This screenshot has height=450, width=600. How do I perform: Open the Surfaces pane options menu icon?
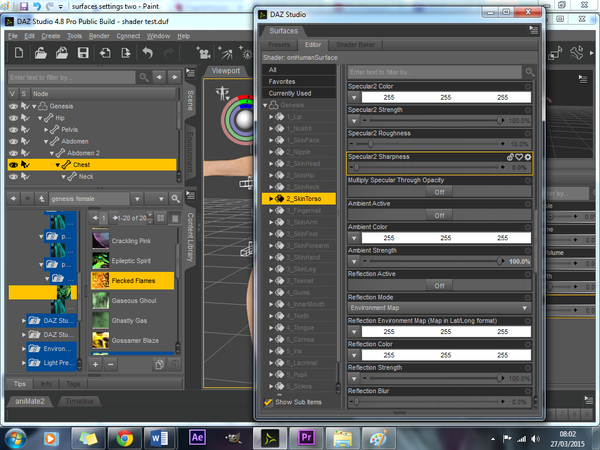coord(534,30)
